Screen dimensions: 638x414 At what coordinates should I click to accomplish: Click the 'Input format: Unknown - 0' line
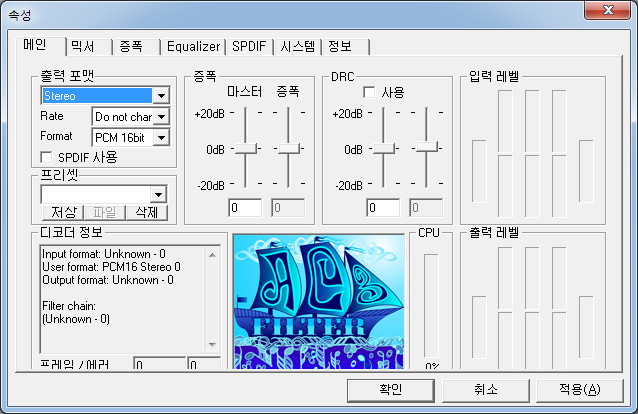tap(104, 254)
